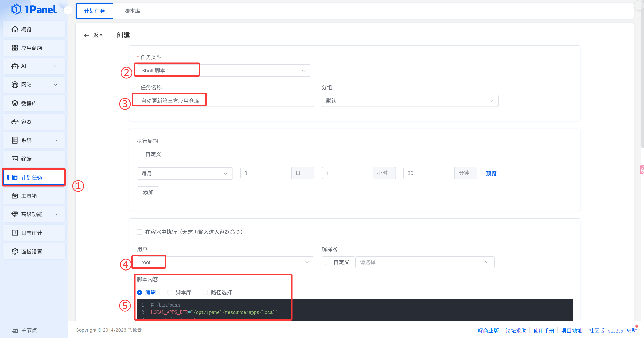This screenshot has height=338, width=644.
Task: Click the 更新 update link
Action: pos(631,330)
